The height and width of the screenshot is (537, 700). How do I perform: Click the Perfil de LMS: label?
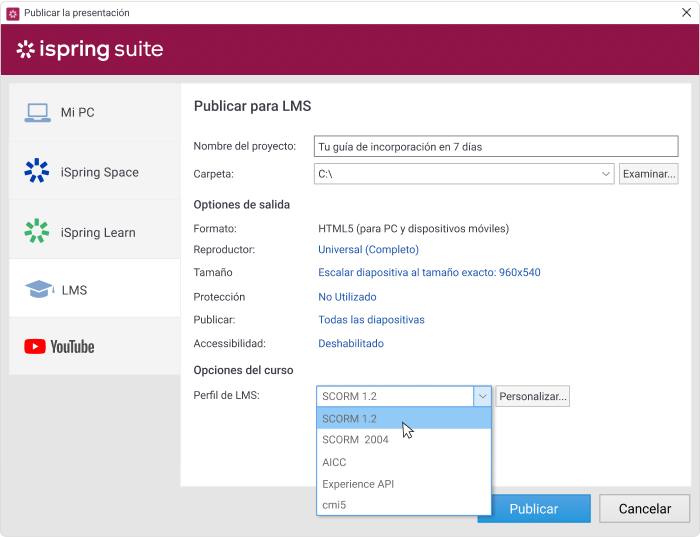click(226, 395)
